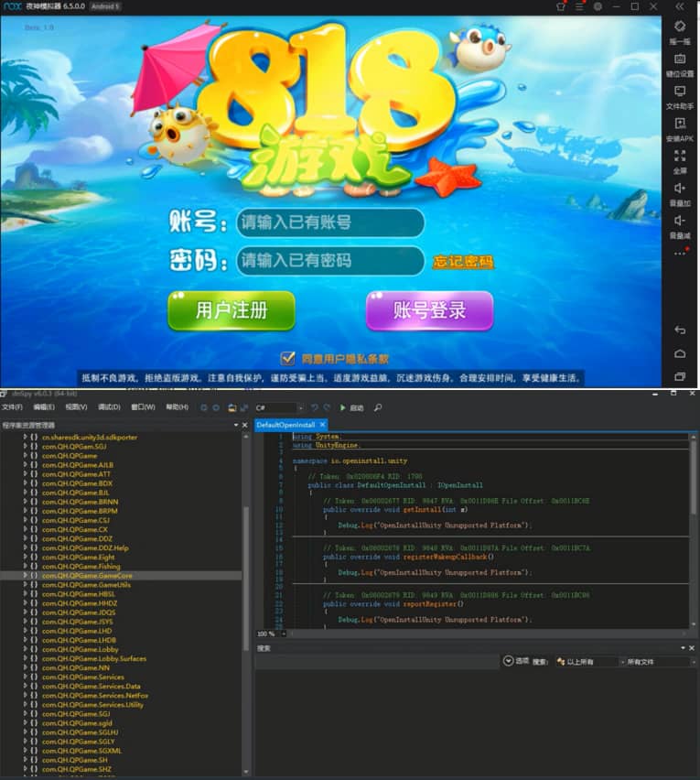The image size is (700, 780).
Task: Open the 文件(F) menu
Action: point(12,406)
